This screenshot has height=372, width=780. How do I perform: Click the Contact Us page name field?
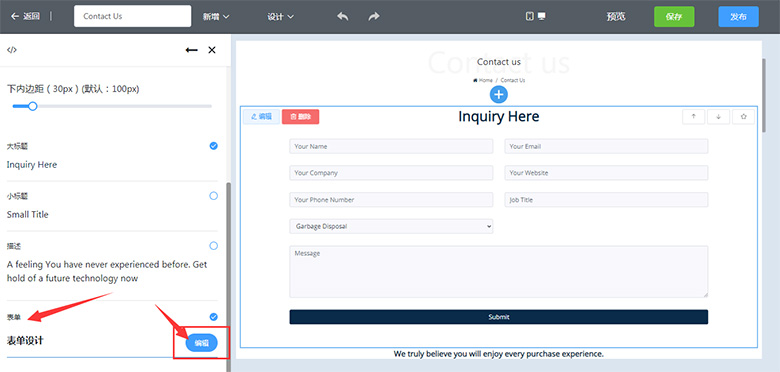coord(132,16)
